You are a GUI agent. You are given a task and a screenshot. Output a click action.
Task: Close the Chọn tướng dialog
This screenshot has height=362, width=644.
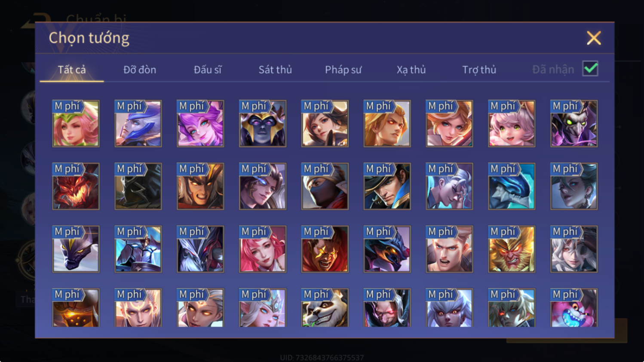(x=594, y=38)
